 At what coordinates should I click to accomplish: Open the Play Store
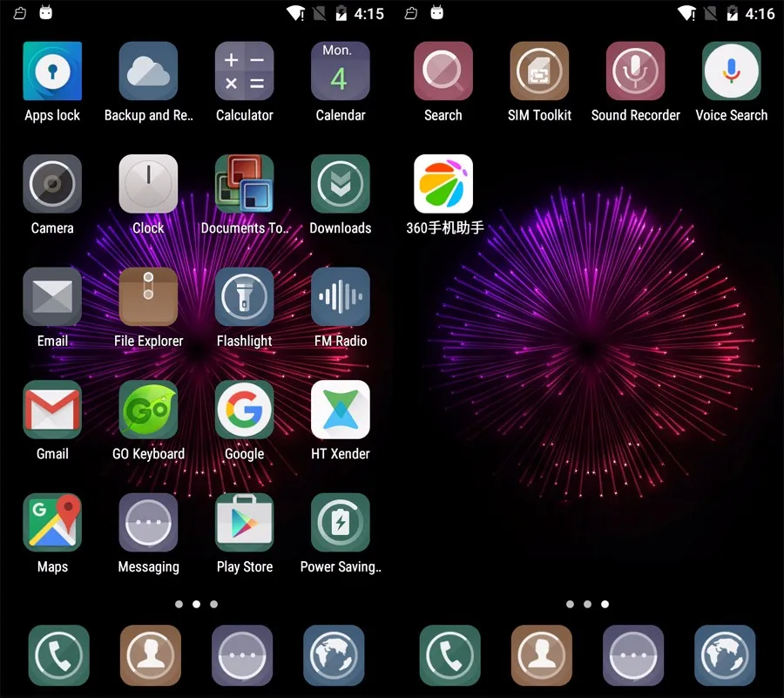(245, 523)
